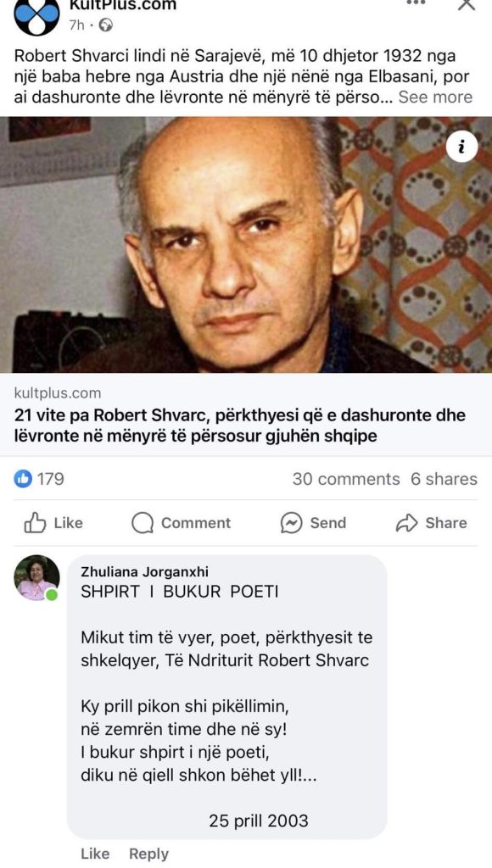Like Zhuliana Jorganxhi's comment
Screen dimensions: 492x868
[x=95, y=854]
